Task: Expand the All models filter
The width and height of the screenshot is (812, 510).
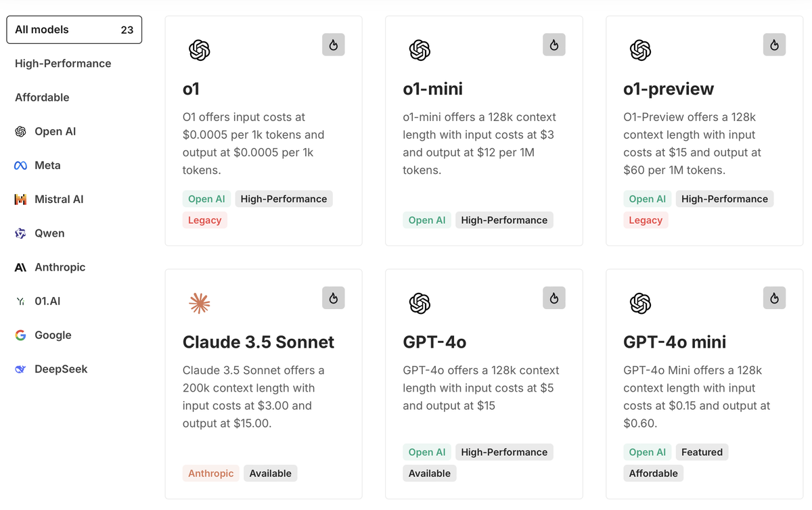Action: click(x=74, y=30)
